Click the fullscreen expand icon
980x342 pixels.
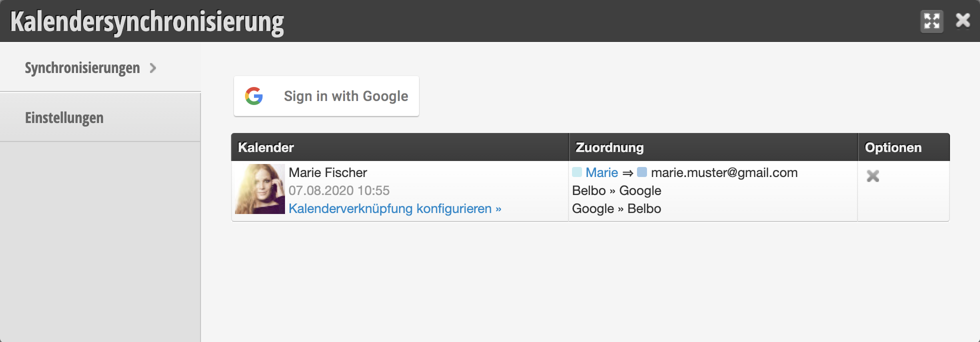[932, 21]
